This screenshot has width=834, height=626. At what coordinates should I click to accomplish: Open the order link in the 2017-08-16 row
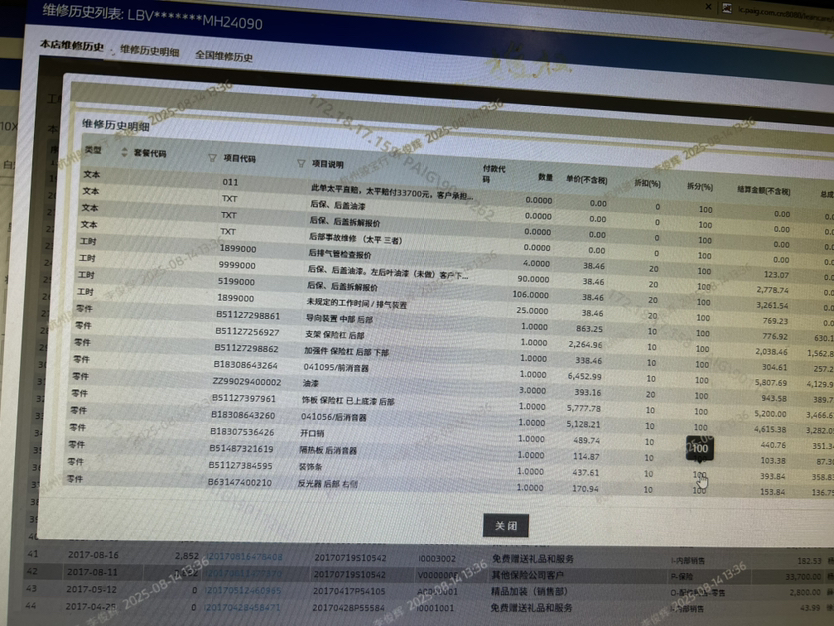[244, 555]
